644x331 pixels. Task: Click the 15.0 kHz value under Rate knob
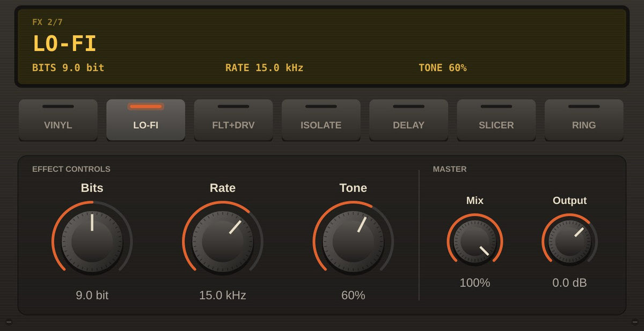coord(223,295)
